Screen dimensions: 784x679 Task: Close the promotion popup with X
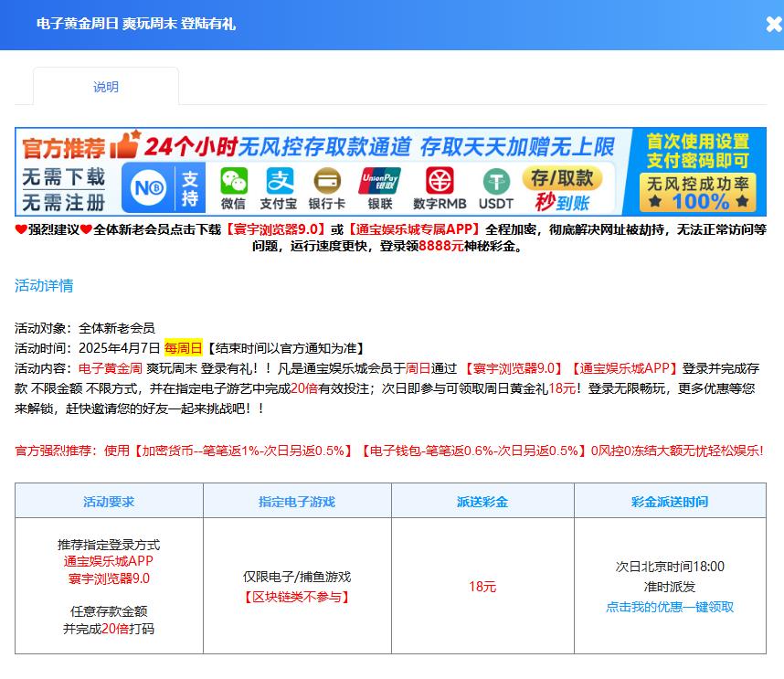click(x=773, y=25)
